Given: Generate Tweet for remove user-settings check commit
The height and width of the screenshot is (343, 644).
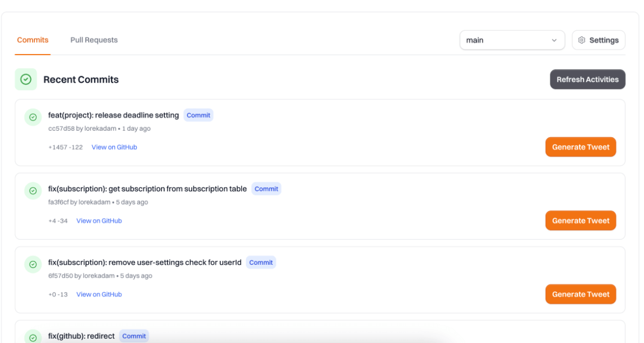Looking at the screenshot, I should [x=581, y=294].
